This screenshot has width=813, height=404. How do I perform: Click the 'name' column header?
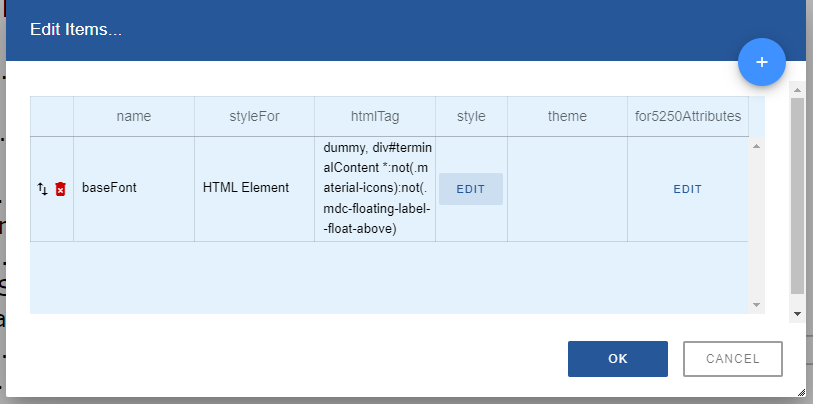(x=133, y=116)
